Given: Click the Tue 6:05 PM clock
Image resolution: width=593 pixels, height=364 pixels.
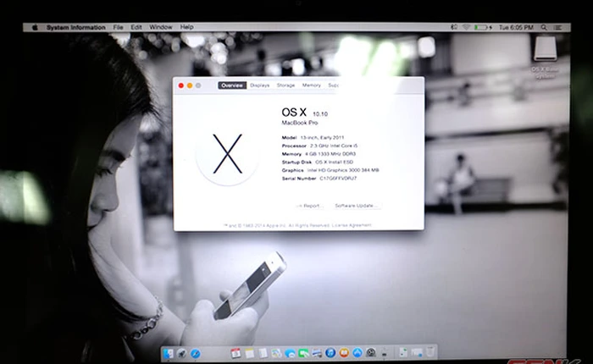Looking at the screenshot, I should coord(516,27).
